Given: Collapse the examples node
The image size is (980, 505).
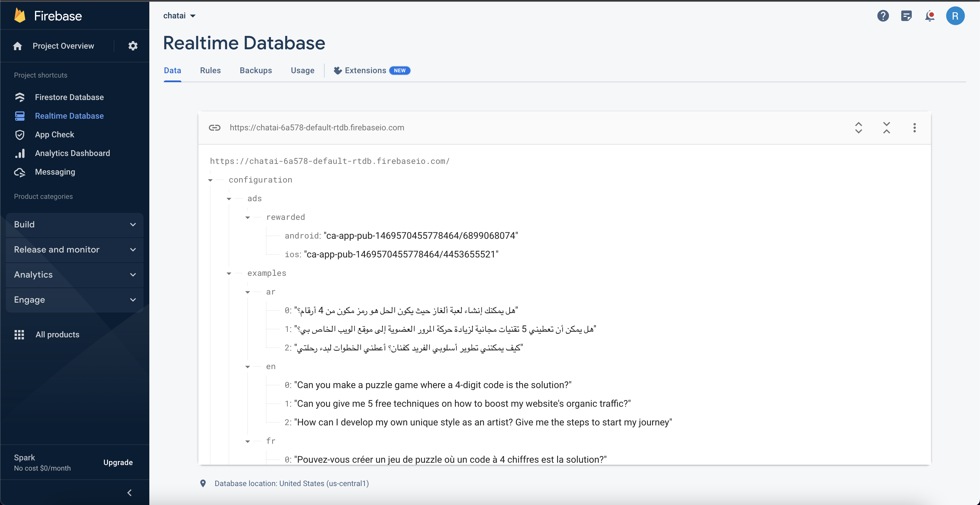Looking at the screenshot, I should pos(229,273).
